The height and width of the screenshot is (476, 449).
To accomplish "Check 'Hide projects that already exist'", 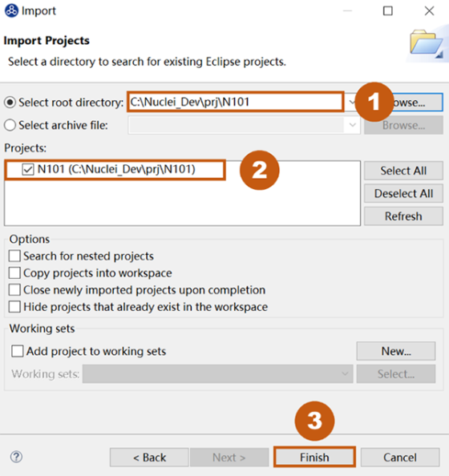I will point(14,307).
